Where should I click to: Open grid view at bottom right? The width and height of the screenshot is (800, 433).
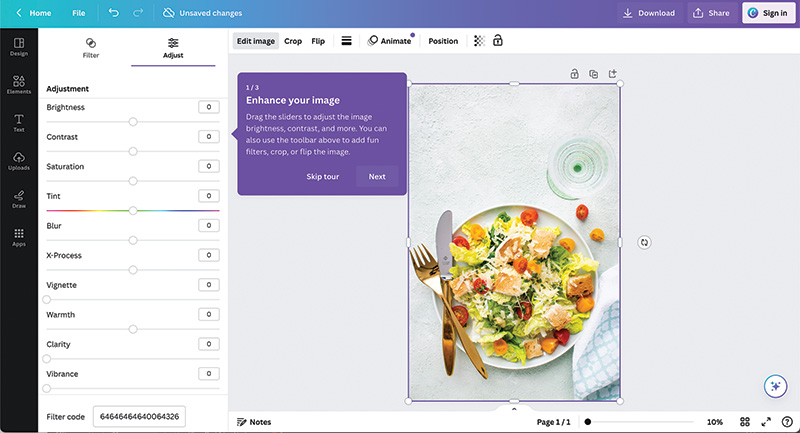click(x=745, y=422)
